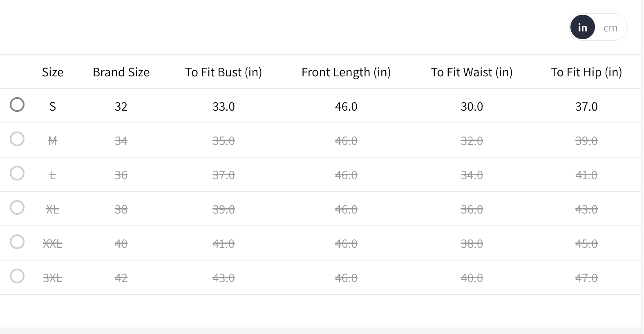Screen dimensions: 644x334
Task: Click the Front Length column header
Action: tap(346, 72)
